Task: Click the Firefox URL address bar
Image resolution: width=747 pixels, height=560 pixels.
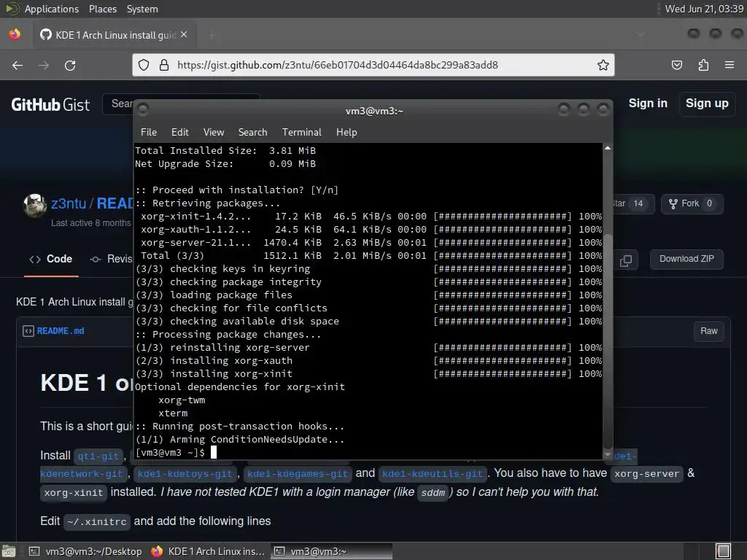Action: point(373,65)
